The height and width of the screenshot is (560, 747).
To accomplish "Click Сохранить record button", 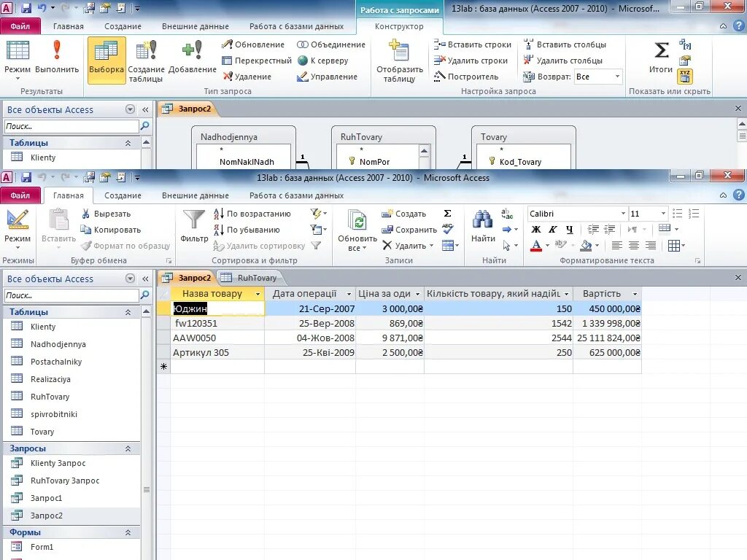I will tap(409, 230).
